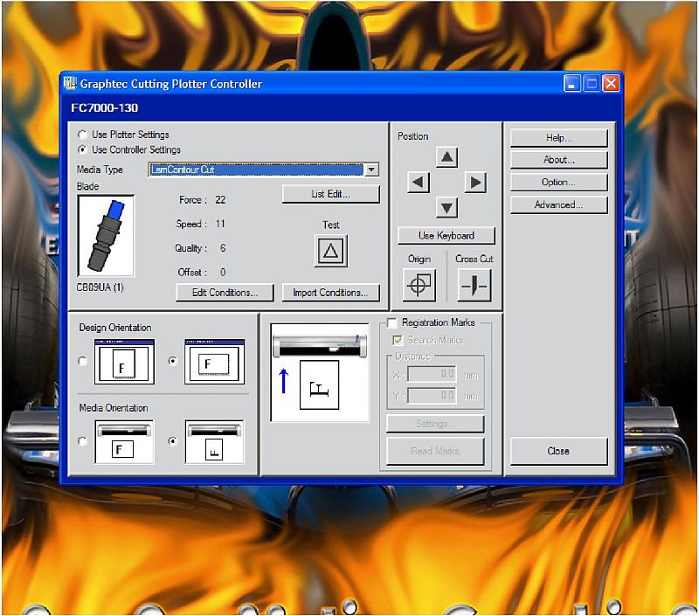Click the rotated F media orientation thumbnail
The width and height of the screenshot is (699, 616).
(215, 442)
